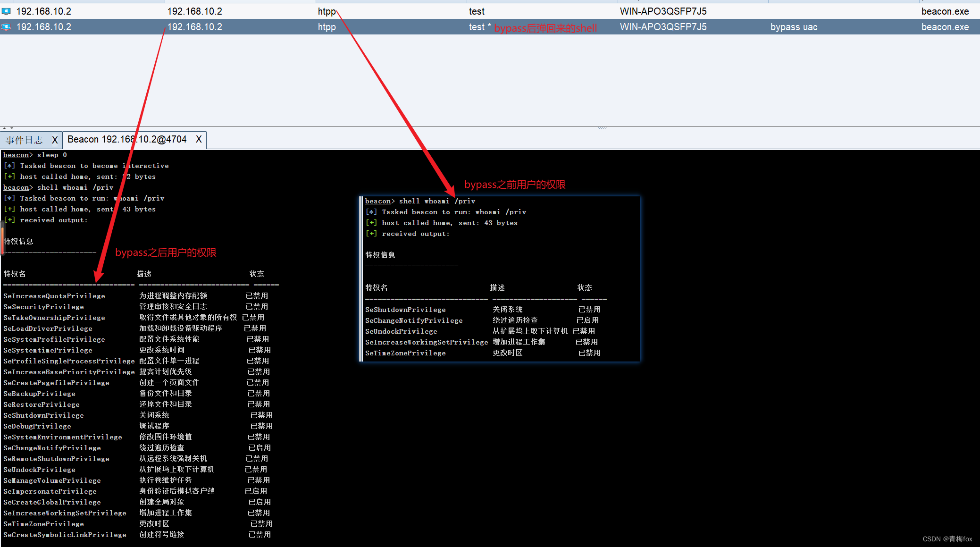This screenshot has height=547, width=980.
Task: Close the Beacon 192.168.10.2@4704 tab
Action: [199, 139]
